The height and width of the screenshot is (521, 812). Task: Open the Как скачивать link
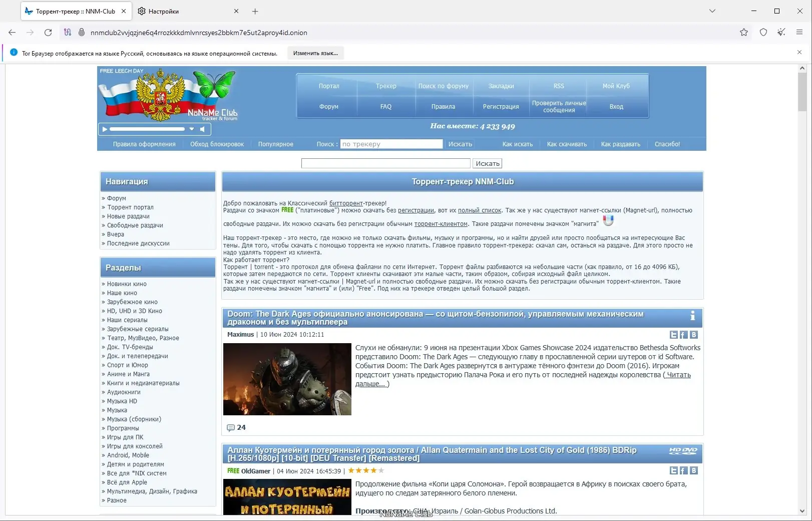(x=567, y=144)
